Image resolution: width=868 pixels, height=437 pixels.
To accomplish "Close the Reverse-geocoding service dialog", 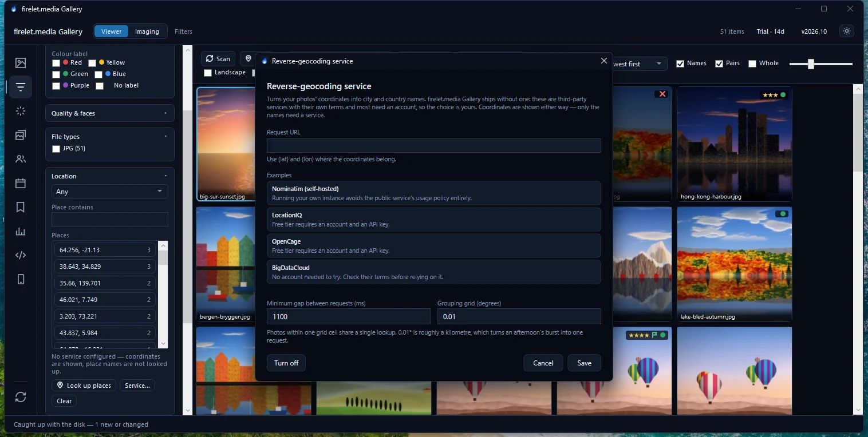I will (x=603, y=61).
